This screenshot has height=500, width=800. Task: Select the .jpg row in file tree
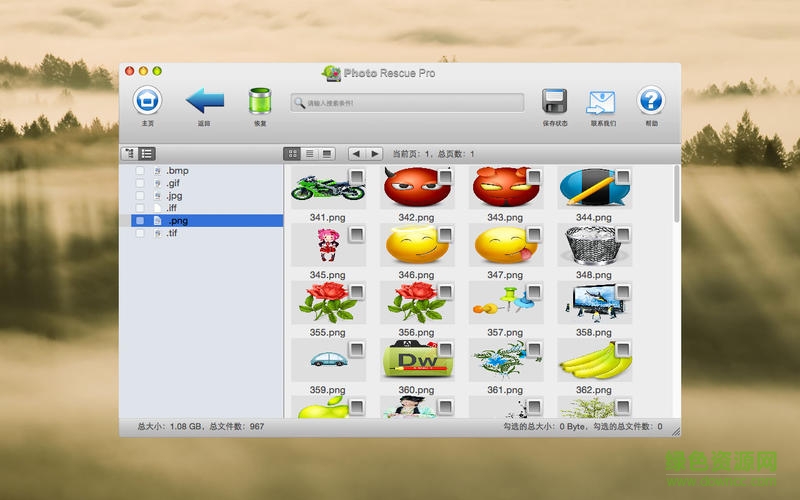201,195
